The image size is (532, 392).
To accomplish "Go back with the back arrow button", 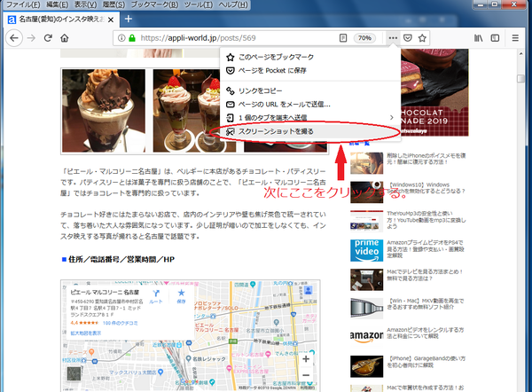I will 14,38.
